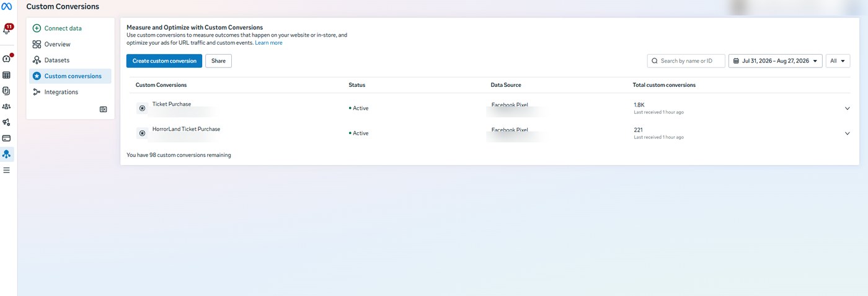This screenshot has height=296, width=868.
Task: Click the Ticket Purchase name text
Action: point(172,104)
